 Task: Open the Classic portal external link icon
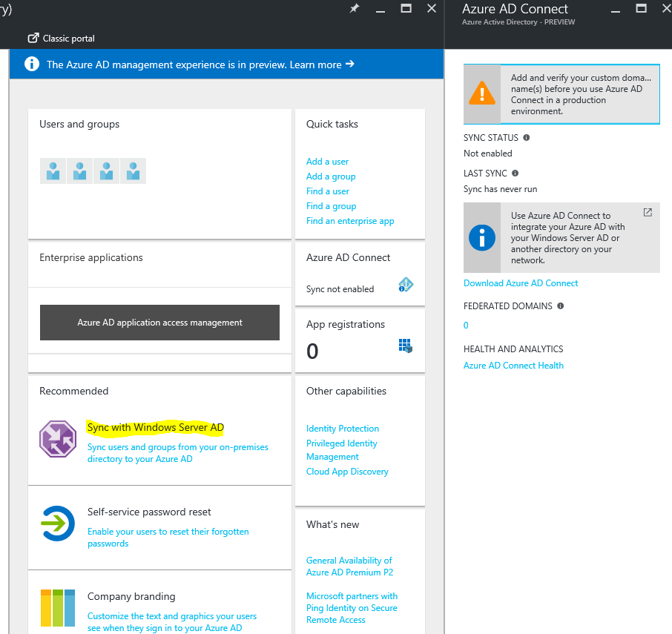coord(33,38)
